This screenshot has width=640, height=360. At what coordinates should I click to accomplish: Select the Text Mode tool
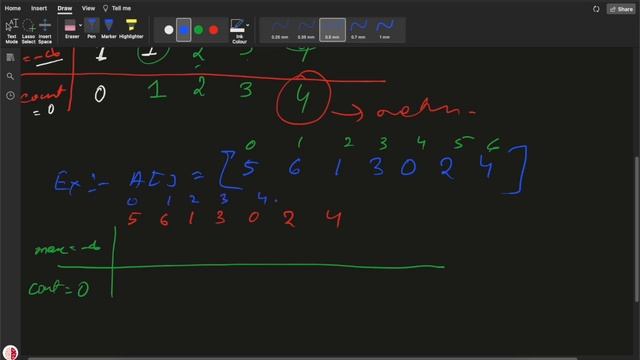11,31
